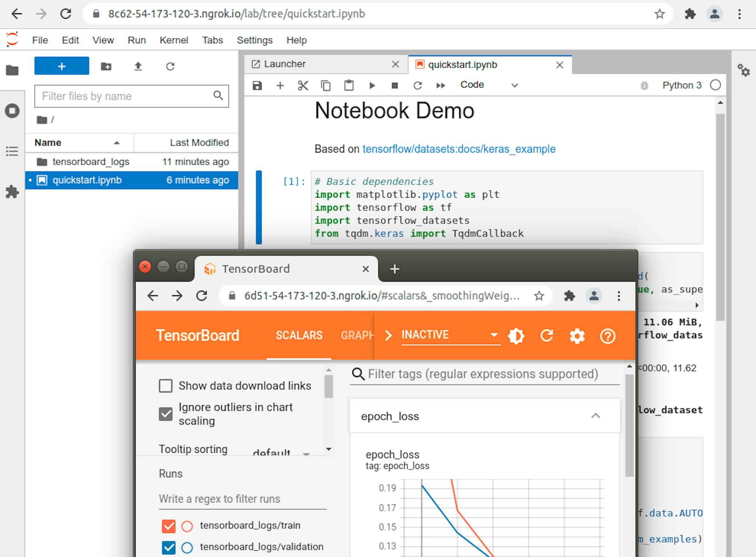
Task: Click the Filter tags search field
Action: [x=484, y=374]
